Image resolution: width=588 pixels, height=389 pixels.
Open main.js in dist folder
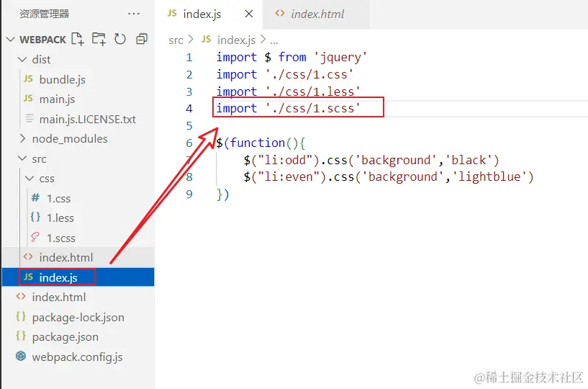[x=57, y=99]
